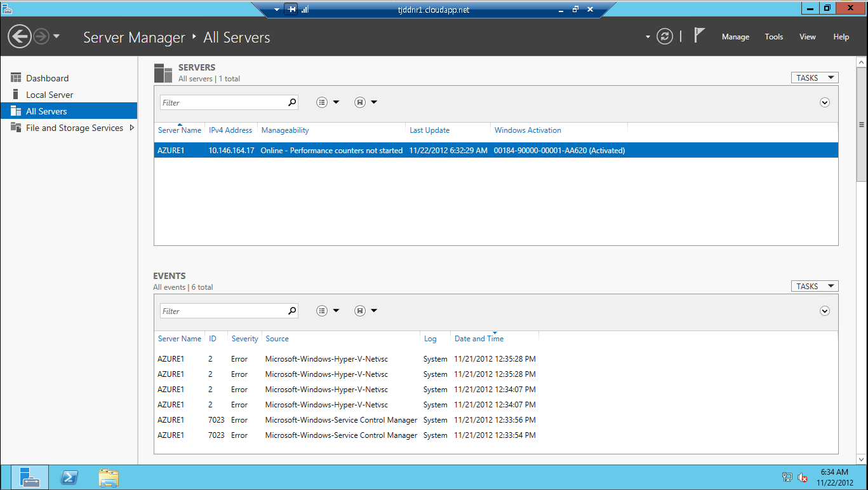
Task: Click IP address 10.146.164.17
Action: 231,151
